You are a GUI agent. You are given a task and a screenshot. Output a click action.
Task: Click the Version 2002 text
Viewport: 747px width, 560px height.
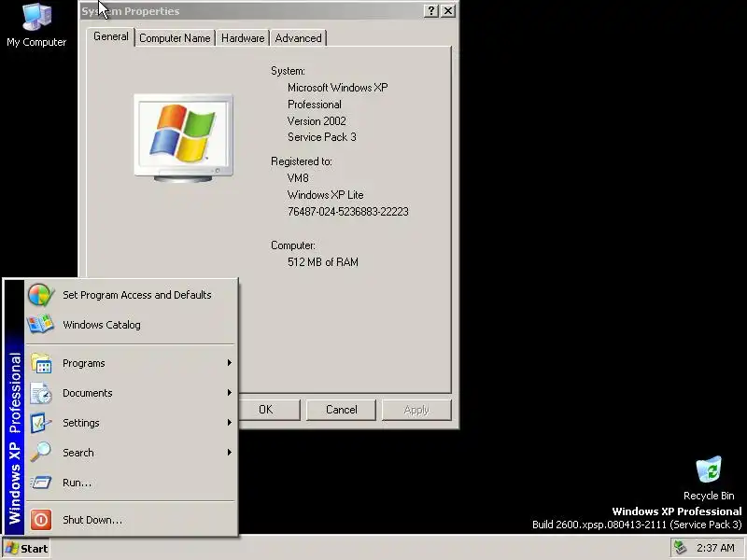click(x=317, y=121)
